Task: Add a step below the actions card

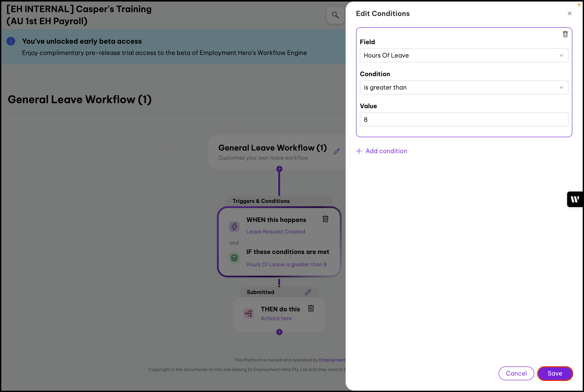Action: [279, 332]
